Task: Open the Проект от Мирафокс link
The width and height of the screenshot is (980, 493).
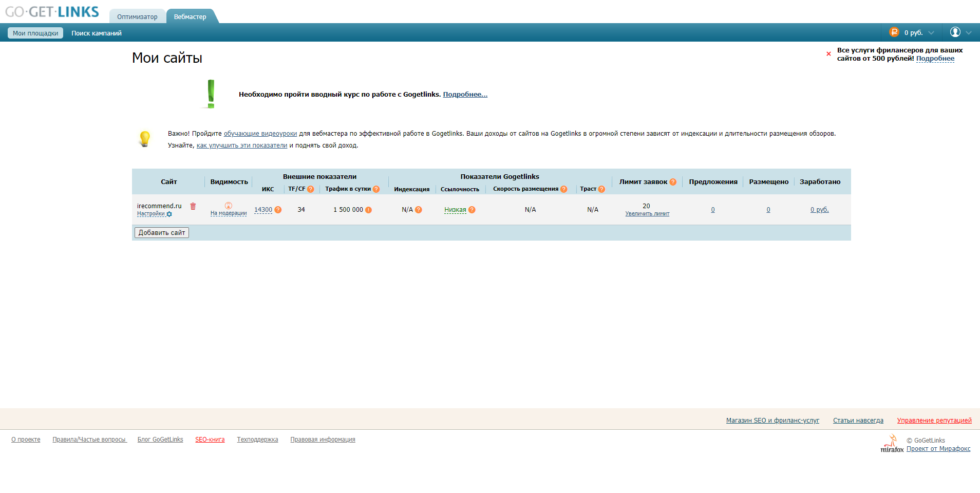Action: tap(938, 449)
